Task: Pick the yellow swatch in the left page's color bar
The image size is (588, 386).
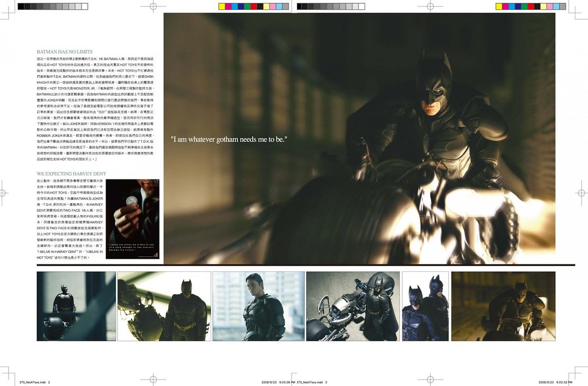Action: pyautogui.click(x=222, y=6)
